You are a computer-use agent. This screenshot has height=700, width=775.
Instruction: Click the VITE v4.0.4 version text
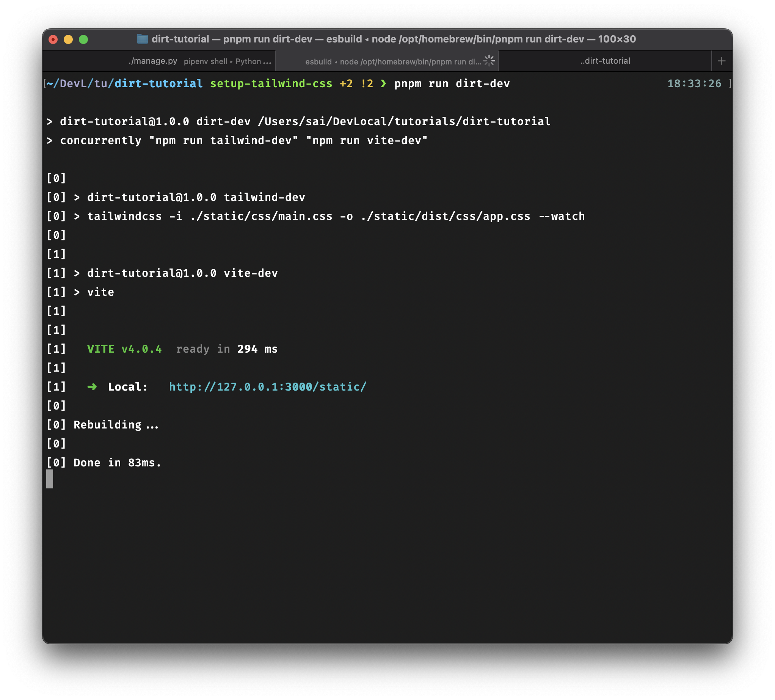[124, 348]
